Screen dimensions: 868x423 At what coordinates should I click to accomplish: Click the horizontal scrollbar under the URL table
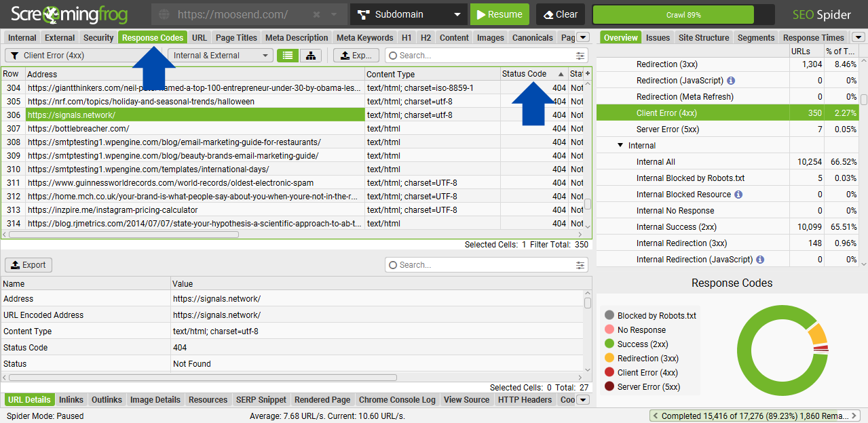(x=124, y=235)
